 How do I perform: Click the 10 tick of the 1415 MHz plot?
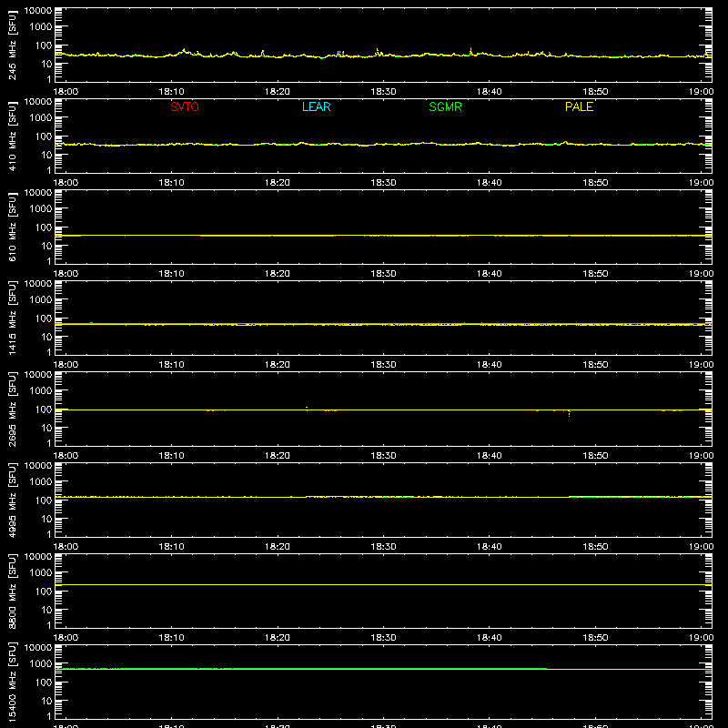(46, 337)
